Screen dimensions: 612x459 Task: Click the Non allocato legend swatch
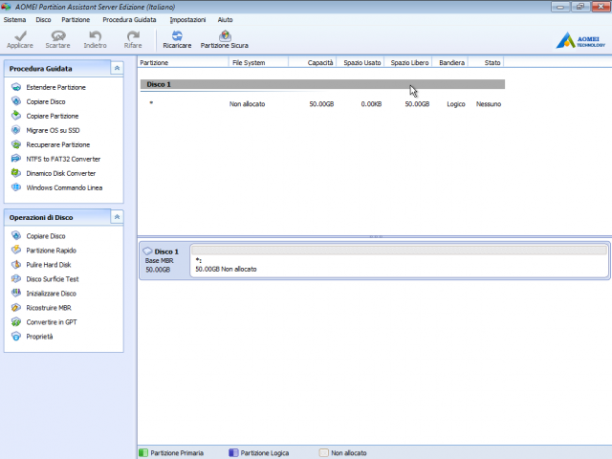324,453
